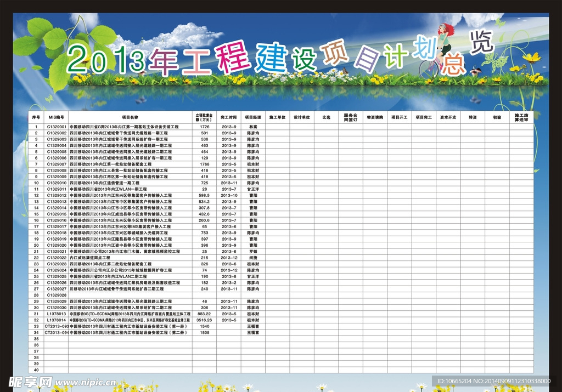The image size is (562, 392).
Task: Select the MIS编号 column header
Action: tap(56, 117)
